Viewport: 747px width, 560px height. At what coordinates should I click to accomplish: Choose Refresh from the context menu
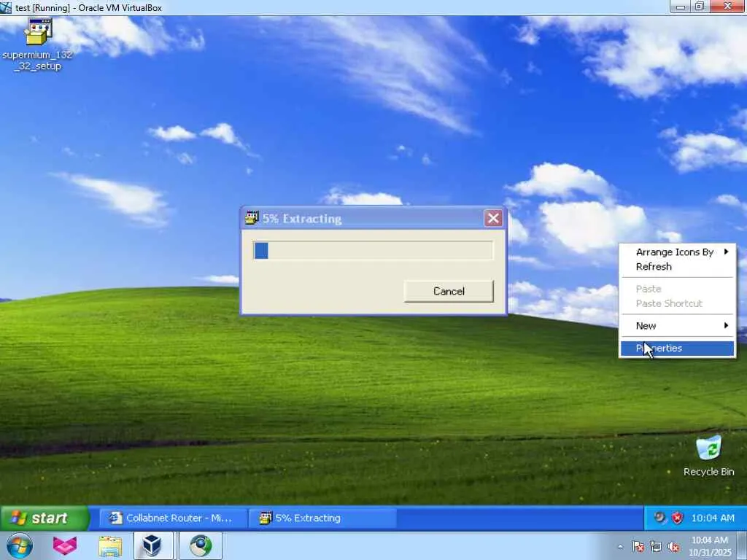[x=677, y=267]
